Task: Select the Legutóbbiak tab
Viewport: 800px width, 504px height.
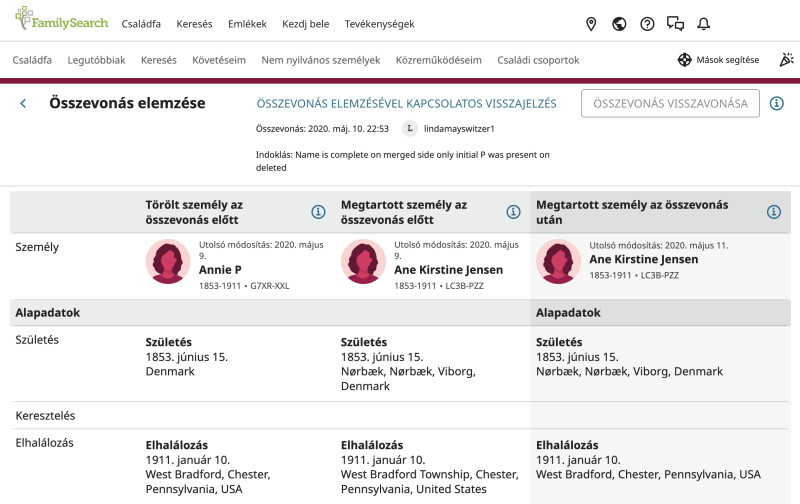Action: [x=96, y=60]
